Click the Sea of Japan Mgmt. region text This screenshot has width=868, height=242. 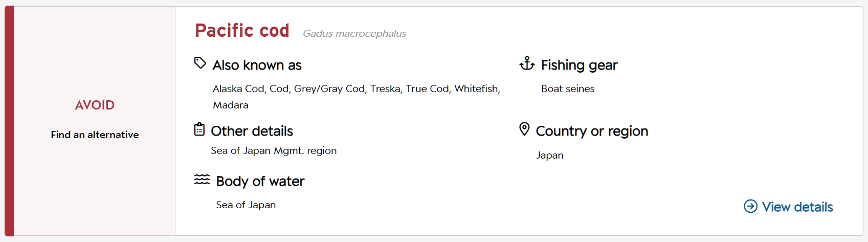coord(274,150)
